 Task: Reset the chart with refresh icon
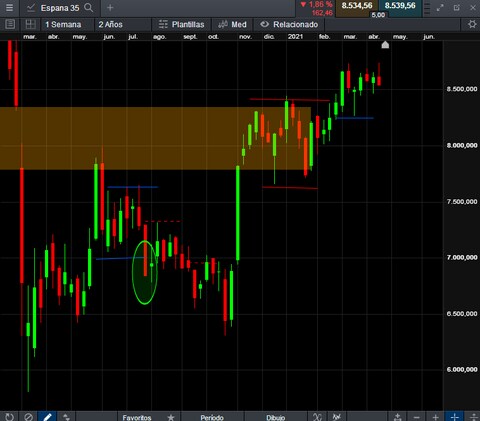point(9,417)
